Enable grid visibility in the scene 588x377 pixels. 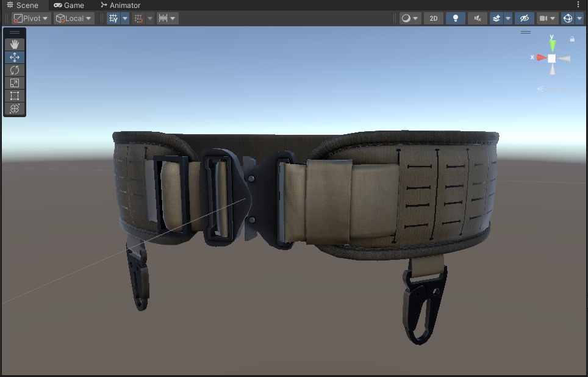pyautogui.click(x=114, y=18)
